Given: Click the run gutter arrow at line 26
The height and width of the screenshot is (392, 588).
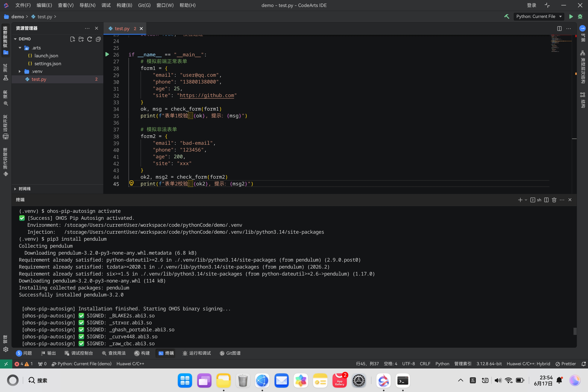Looking at the screenshot, I should click(107, 54).
